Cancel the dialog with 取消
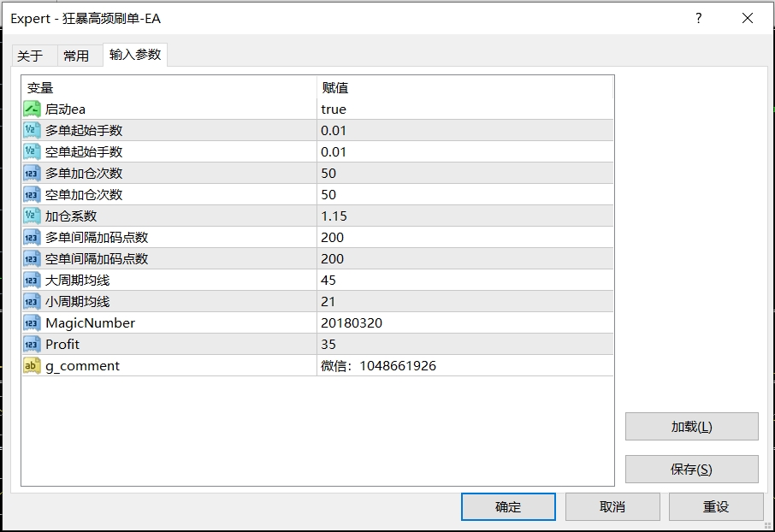 (612, 507)
